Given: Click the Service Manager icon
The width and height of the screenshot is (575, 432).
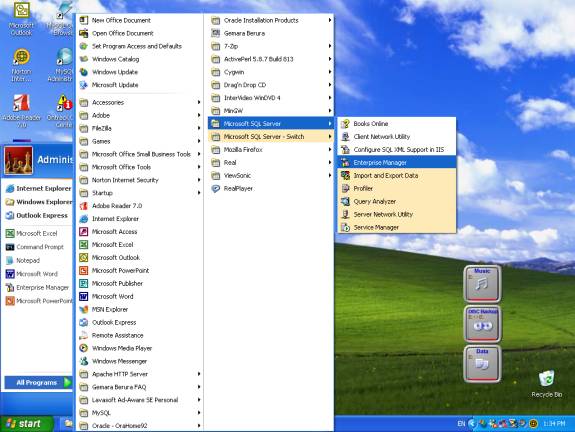Looking at the screenshot, I should point(345,227).
